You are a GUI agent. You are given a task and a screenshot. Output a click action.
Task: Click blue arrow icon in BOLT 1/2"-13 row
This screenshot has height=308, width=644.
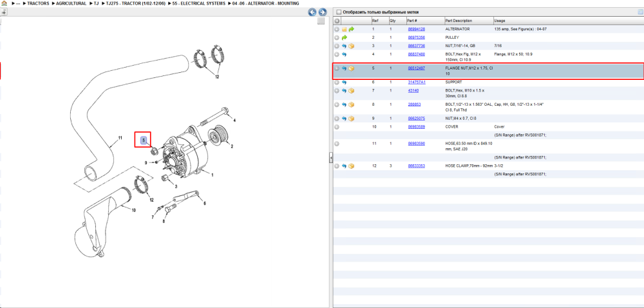(x=344, y=105)
